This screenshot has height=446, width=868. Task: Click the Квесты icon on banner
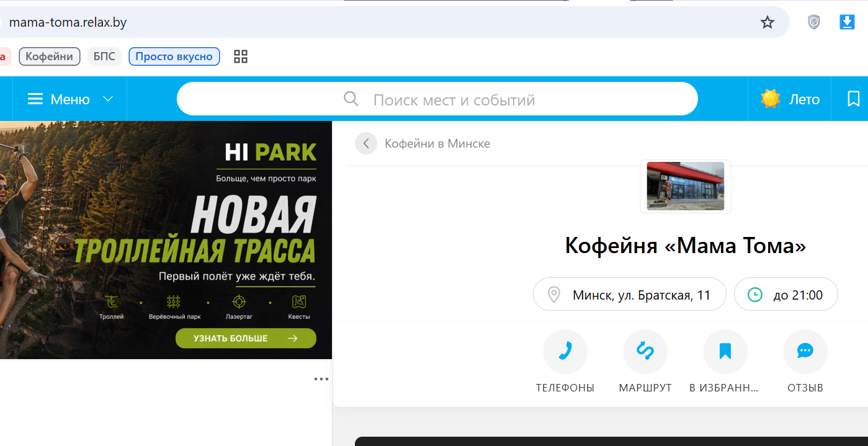299,302
